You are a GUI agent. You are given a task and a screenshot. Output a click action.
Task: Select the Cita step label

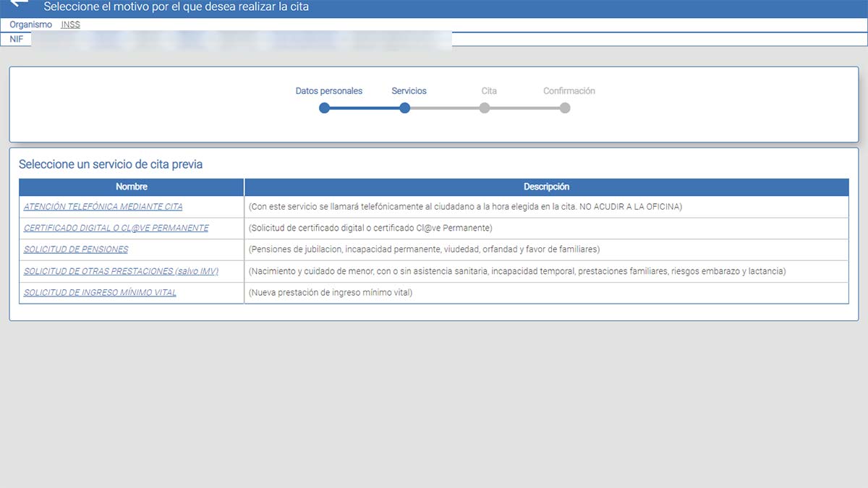click(489, 91)
